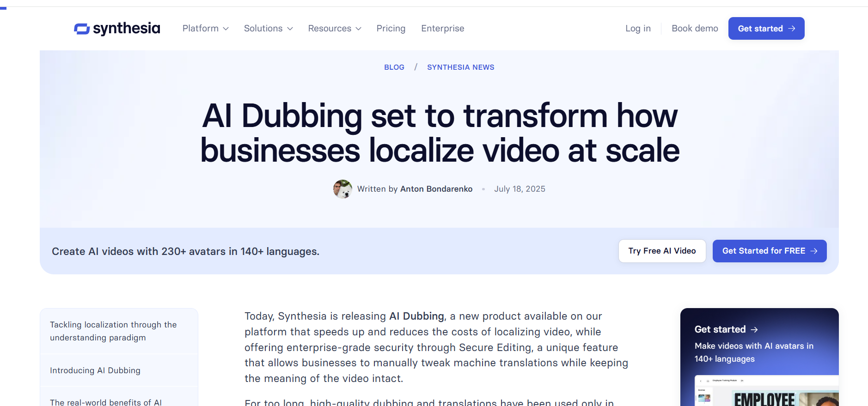Click the Try Free AI Video button

662,251
